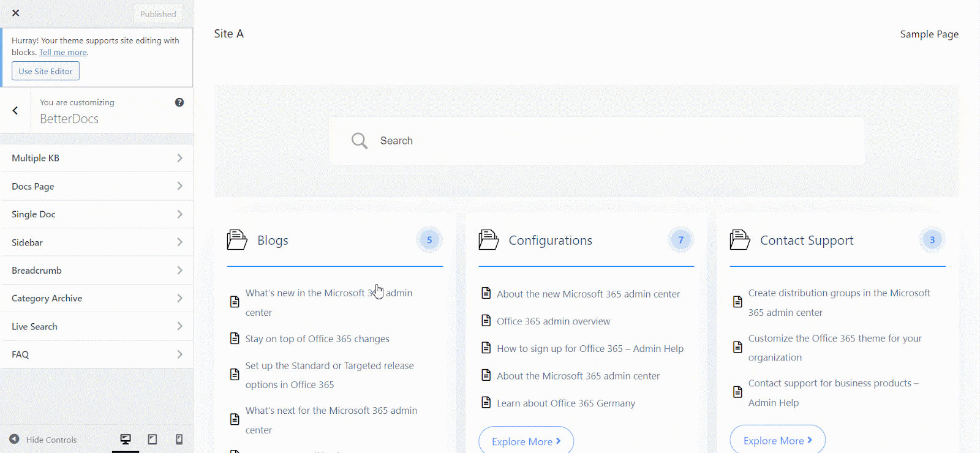Follow the Tell me more link
Screen dimensions: 980x453
tap(63, 53)
